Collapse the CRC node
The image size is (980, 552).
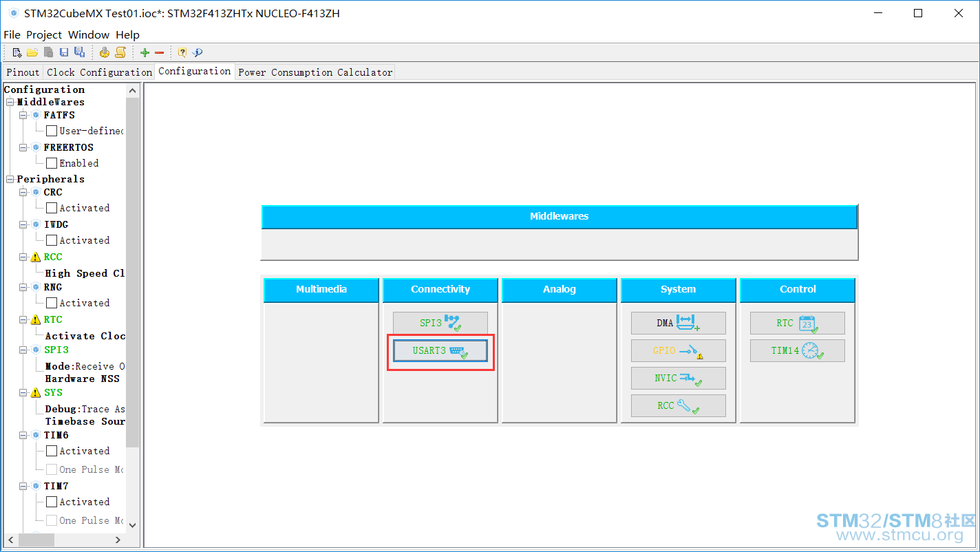click(23, 192)
